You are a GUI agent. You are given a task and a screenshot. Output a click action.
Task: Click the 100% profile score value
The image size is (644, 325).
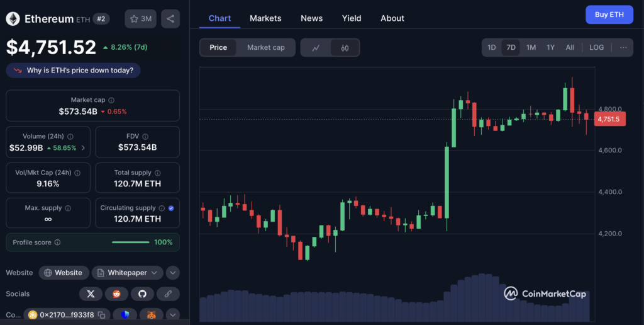(x=163, y=242)
